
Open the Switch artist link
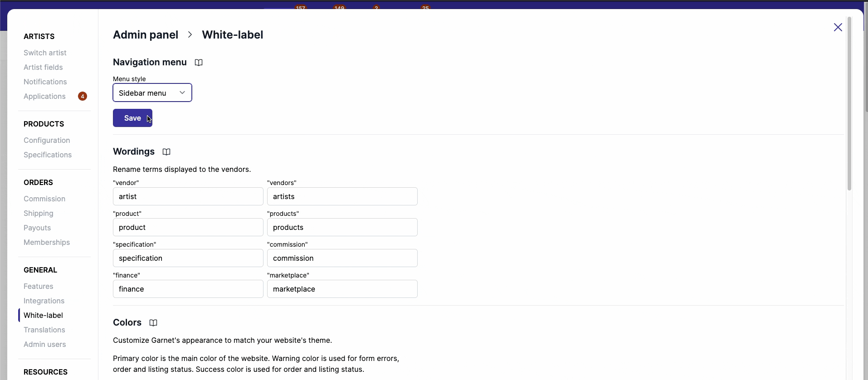(45, 53)
